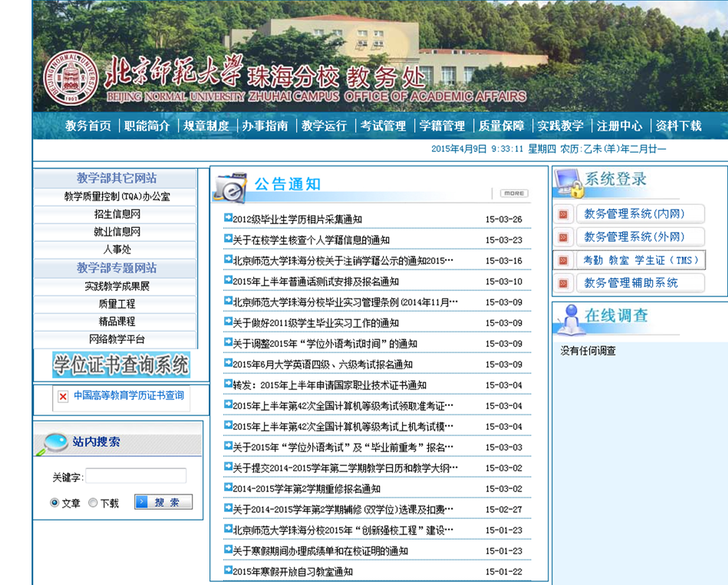Select the 下载 radio button
728x585 pixels.
point(93,502)
